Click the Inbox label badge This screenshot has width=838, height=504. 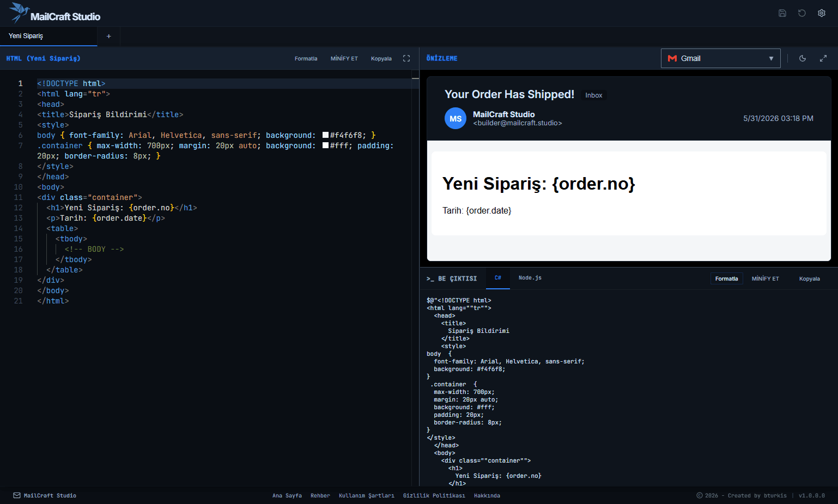point(593,95)
